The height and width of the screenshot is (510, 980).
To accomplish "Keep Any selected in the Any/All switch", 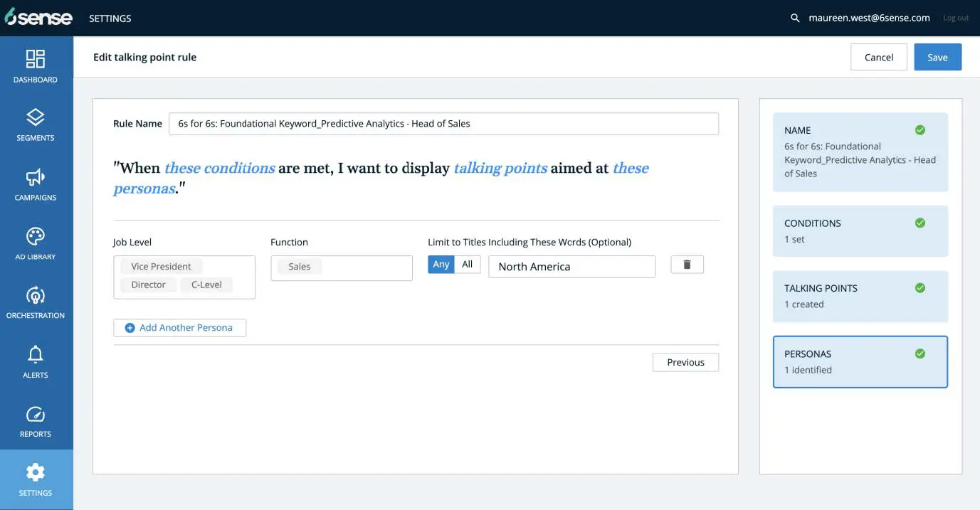I will click(441, 263).
